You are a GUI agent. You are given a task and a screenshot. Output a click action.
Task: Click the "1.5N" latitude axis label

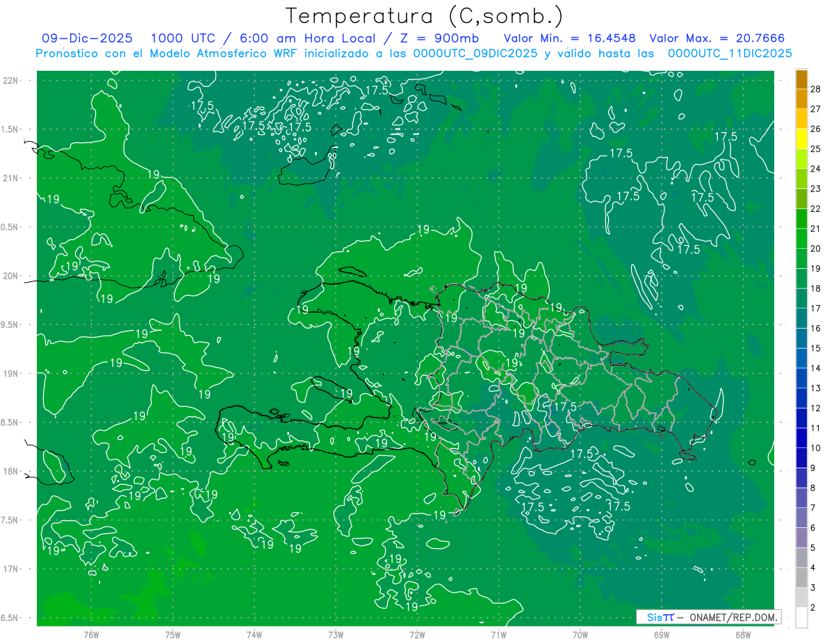10,129
